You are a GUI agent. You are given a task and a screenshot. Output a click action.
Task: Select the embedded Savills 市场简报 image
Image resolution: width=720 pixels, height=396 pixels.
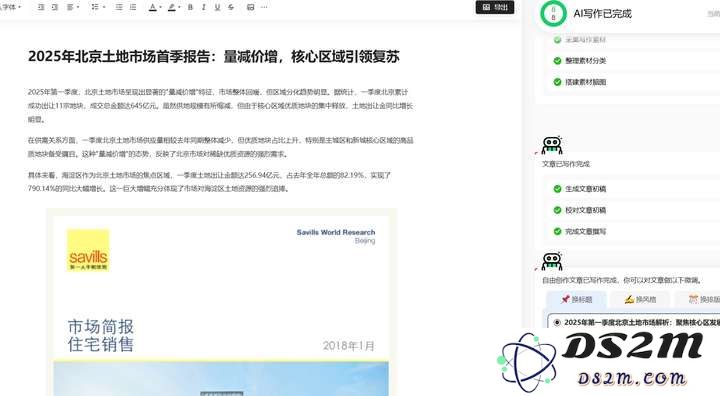(x=221, y=302)
